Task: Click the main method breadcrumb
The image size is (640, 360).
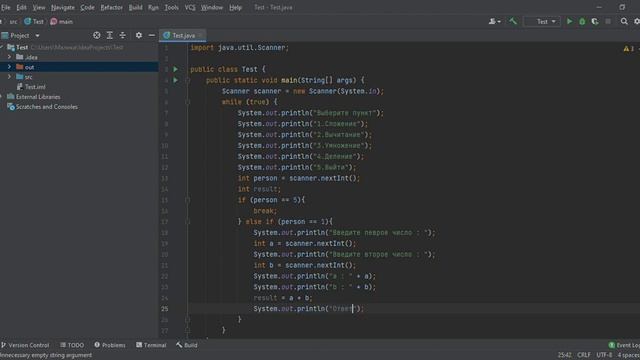Action: pos(62,22)
